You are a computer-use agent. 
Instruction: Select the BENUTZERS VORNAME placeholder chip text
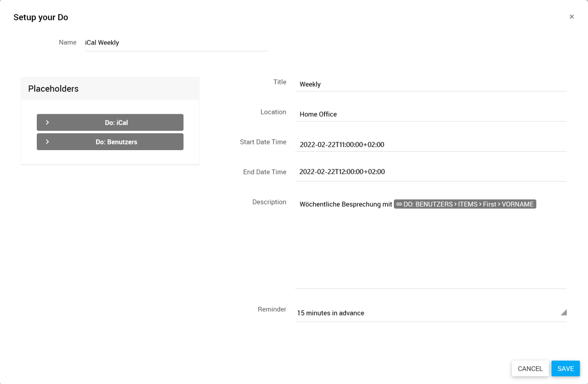tap(468, 204)
